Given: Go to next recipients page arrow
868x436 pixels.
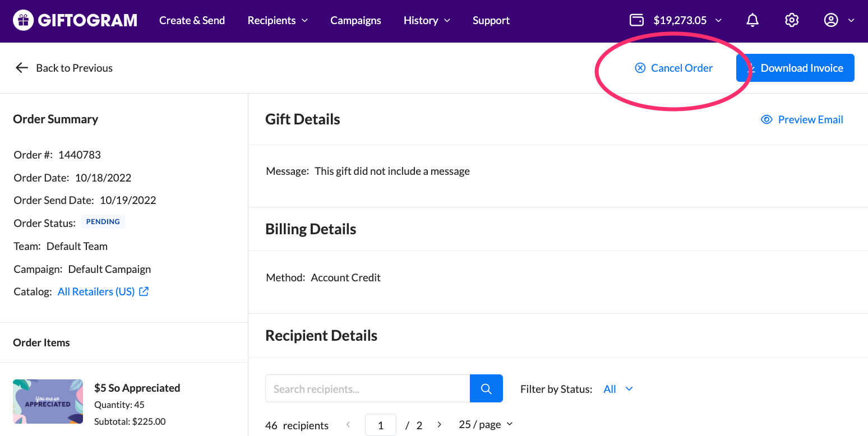Looking at the screenshot, I should [x=439, y=425].
